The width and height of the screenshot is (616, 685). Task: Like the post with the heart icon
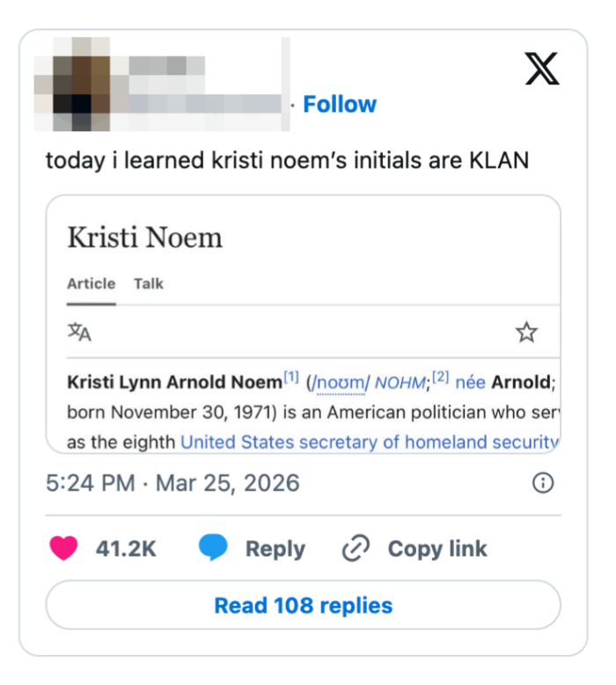(x=63, y=549)
